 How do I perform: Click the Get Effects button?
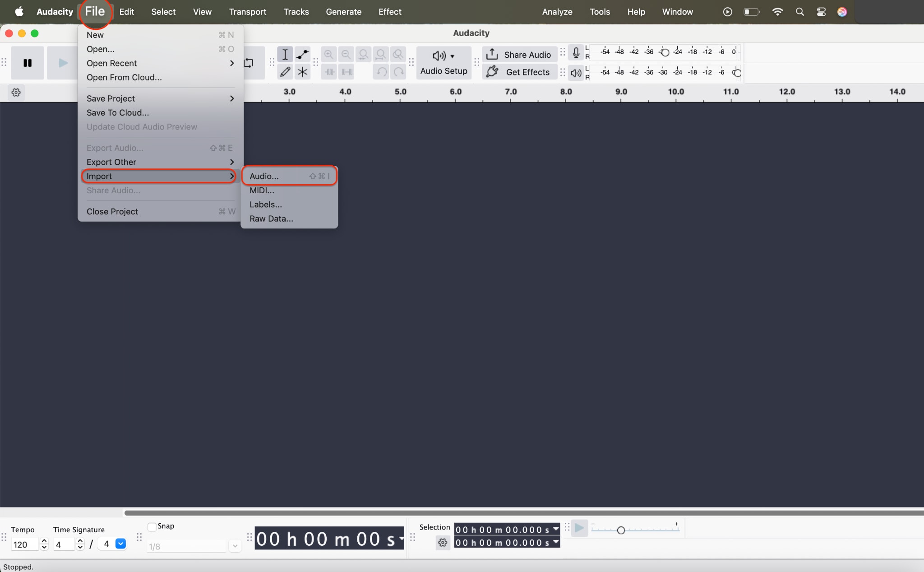[x=519, y=72]
